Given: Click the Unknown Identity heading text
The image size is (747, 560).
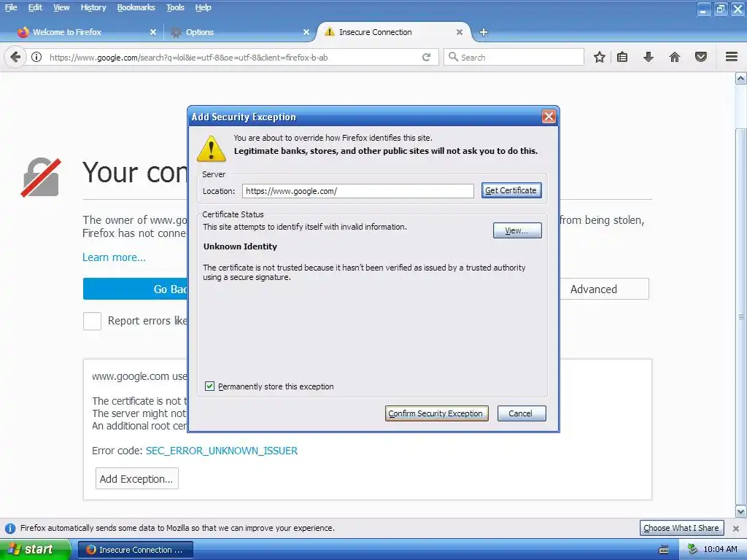Looking at the screenshot, I should [x=240, y=246].
